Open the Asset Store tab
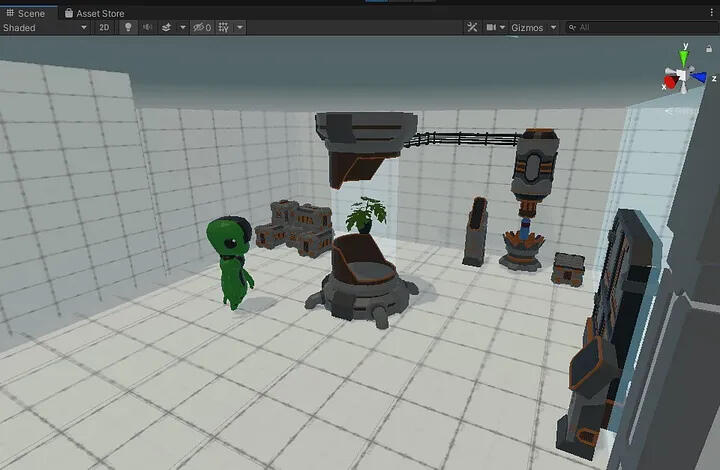Viewport: 720px width, 470px height. [96, 13]
